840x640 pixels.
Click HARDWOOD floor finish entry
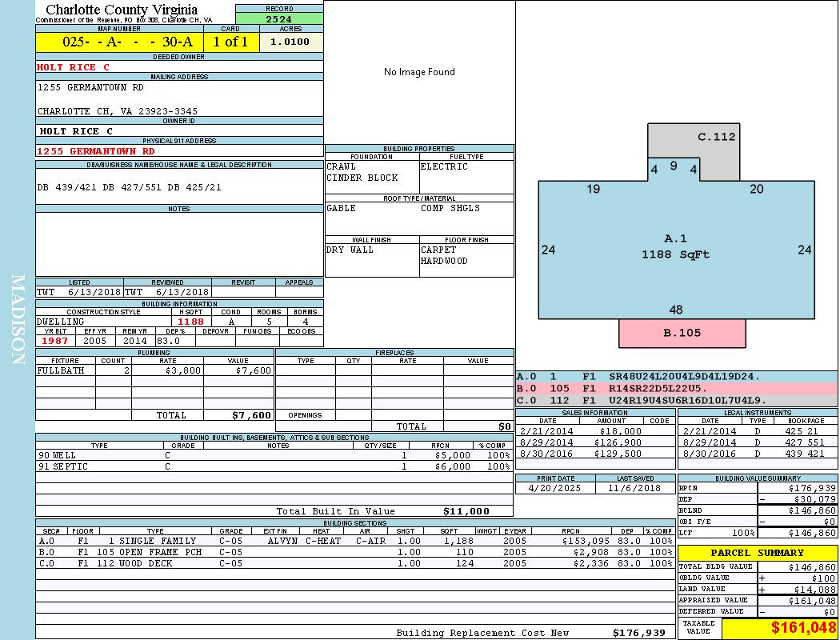443,261
